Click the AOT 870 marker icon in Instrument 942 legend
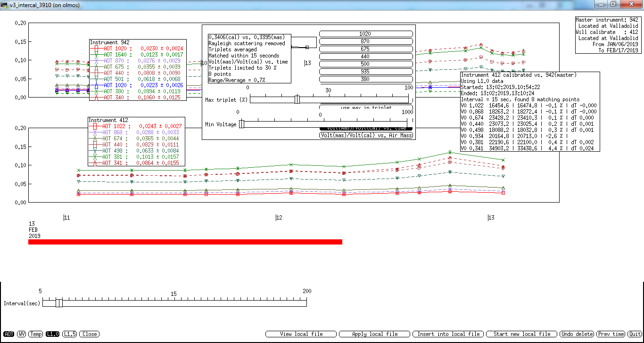This screenshot has width=644, height=343. tap(96, 61)
